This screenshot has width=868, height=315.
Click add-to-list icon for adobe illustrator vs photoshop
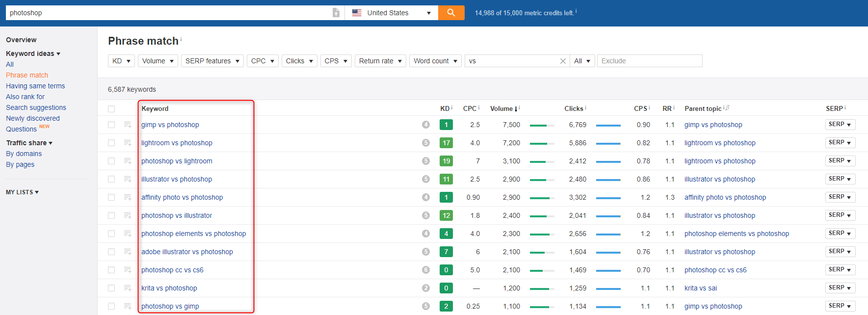pyautogui.click(x=128, y=252)
